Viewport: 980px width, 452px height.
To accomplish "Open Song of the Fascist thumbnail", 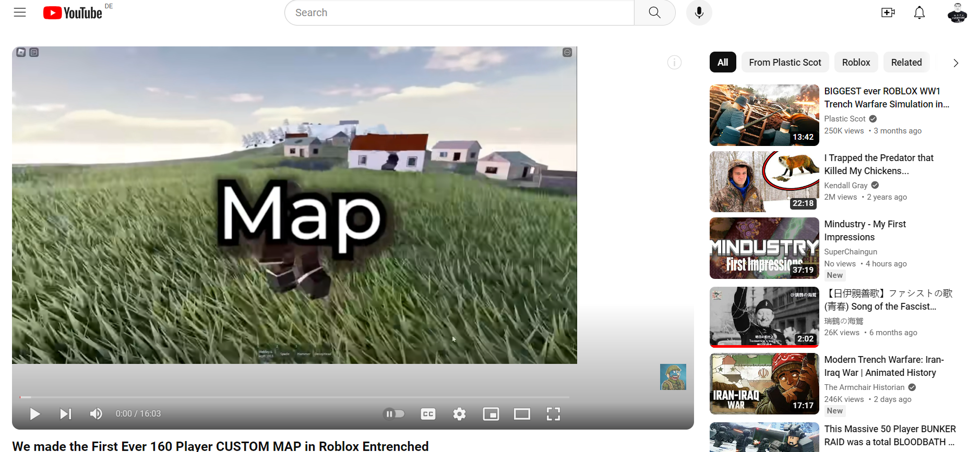I will point(764,317).
